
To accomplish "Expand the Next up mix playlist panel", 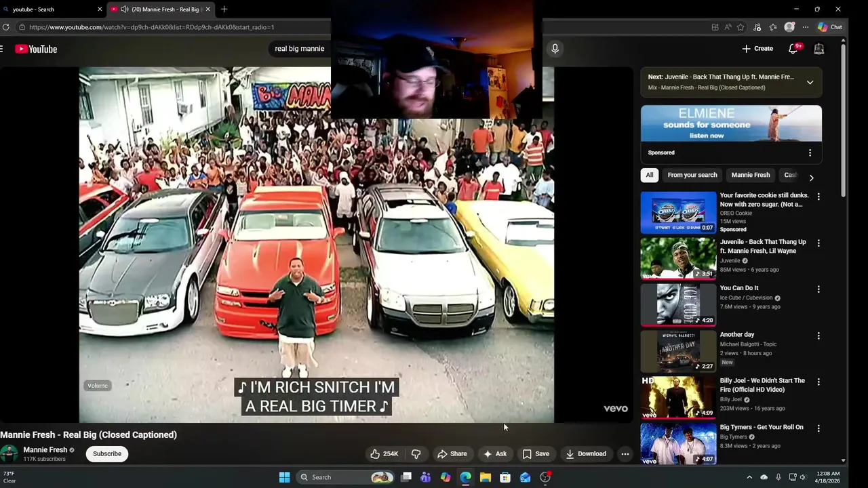I will [x=810, y=82].
